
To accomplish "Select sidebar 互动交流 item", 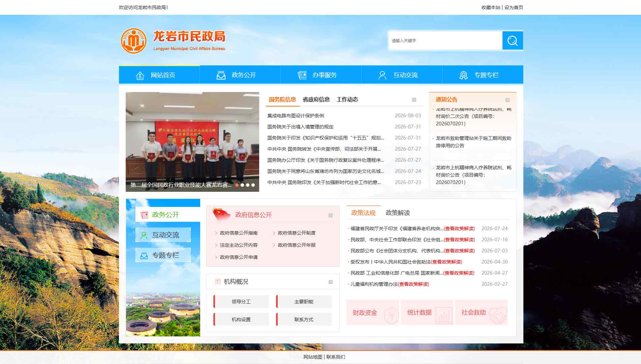I will click(163, 235).
